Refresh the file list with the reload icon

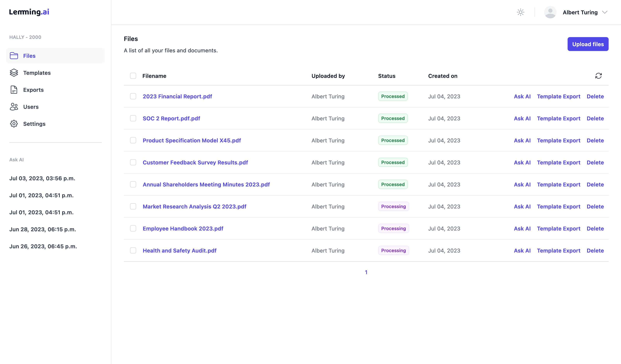point(598,76)
